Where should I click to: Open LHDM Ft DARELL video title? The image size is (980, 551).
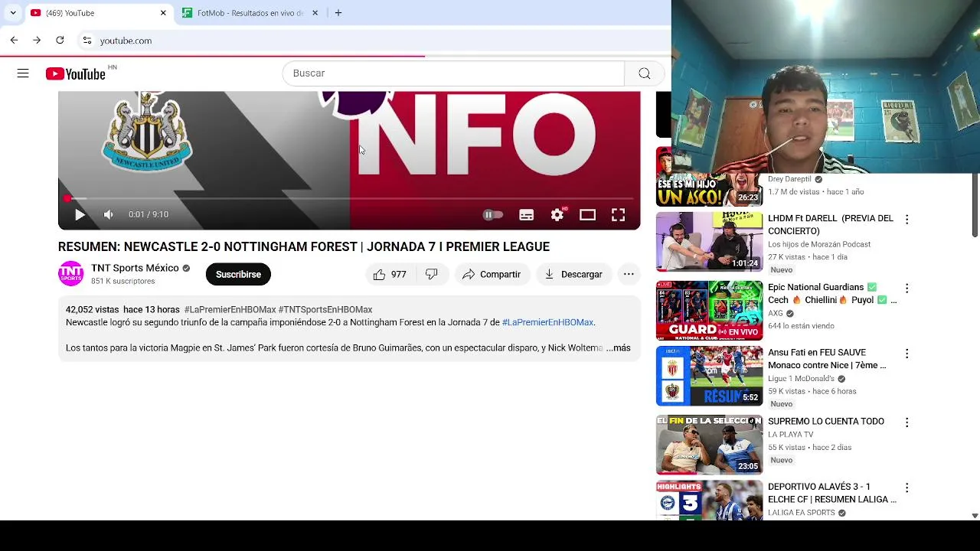(x=831, y=225)
